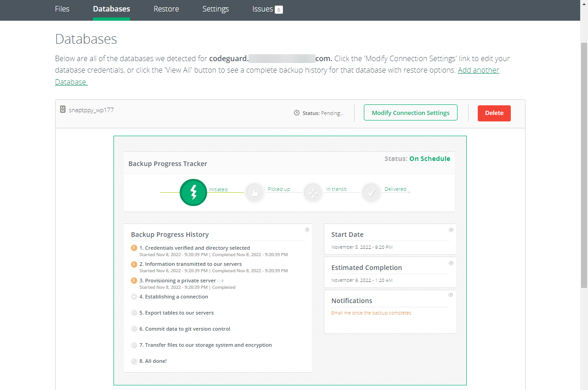Click the orange status icon for step 1

click(134, 248)
